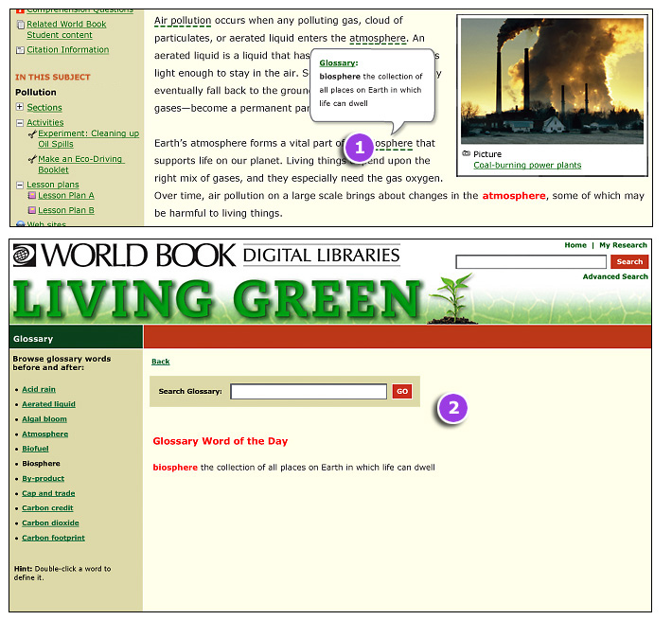Click the Eco-Driving Booklet tool icon
672x620 pixels.
[32, 160]
